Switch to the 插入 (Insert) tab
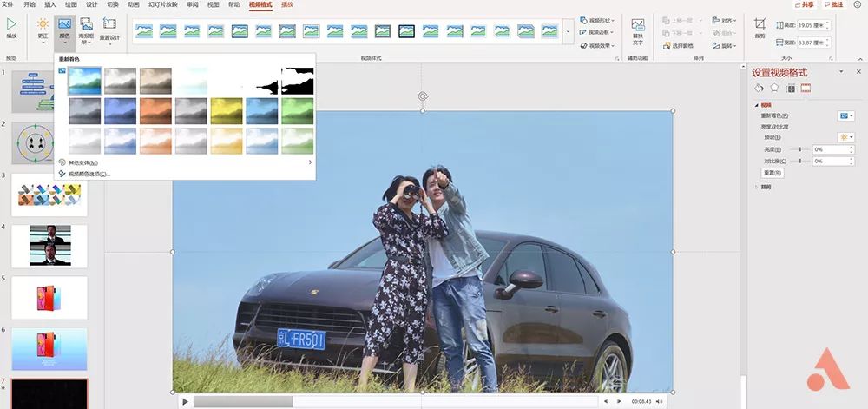This screenshot has height=409, width=868. pyautogui.click(x=49, y=4)
